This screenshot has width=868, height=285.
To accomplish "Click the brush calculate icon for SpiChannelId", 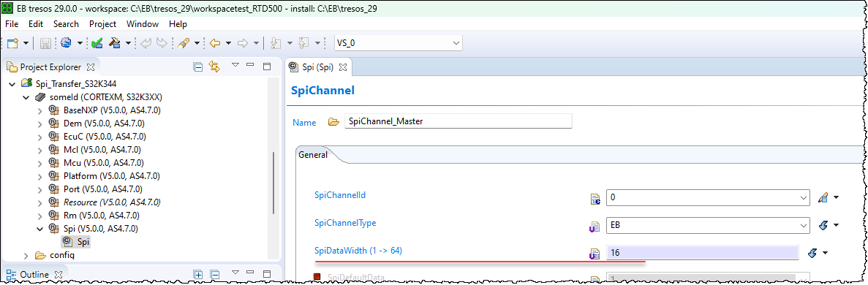I will coord(823,197).
